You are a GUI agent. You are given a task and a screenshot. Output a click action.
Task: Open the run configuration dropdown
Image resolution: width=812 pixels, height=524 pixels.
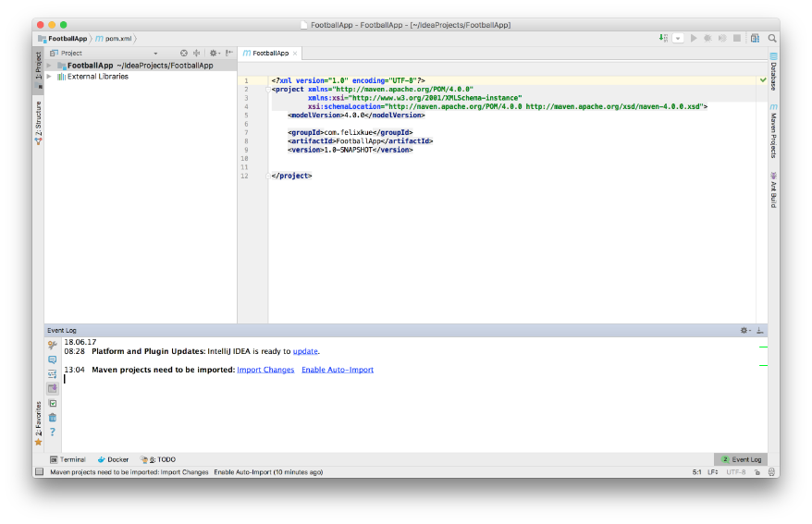(679, 38)
